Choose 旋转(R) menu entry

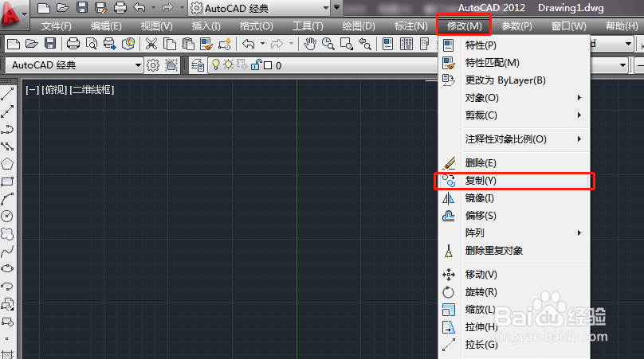(513, 291)
